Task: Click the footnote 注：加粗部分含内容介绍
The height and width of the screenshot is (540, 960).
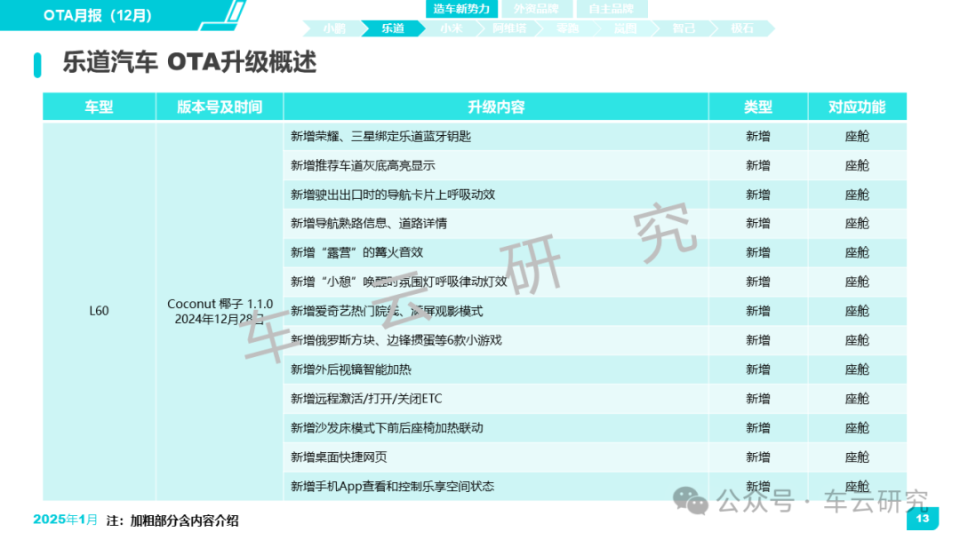Action: point(173,520)
